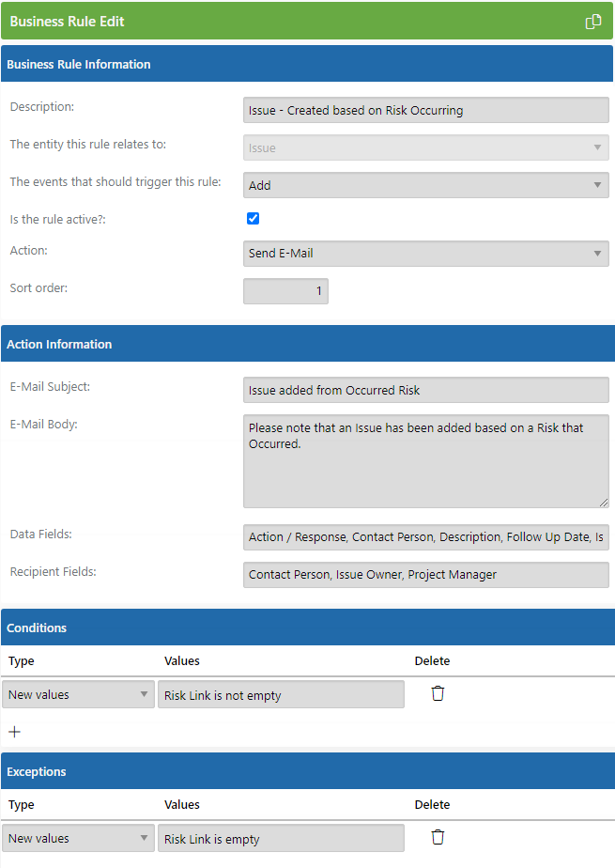Viewport: 615px width, 868px height.
Task: Click the Recipient Fields input
Action: [x=426, y=575]
